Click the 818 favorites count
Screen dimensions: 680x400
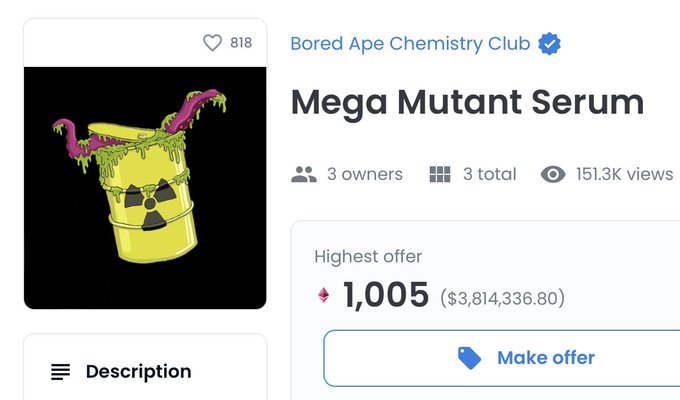click(x=241, y=43)
